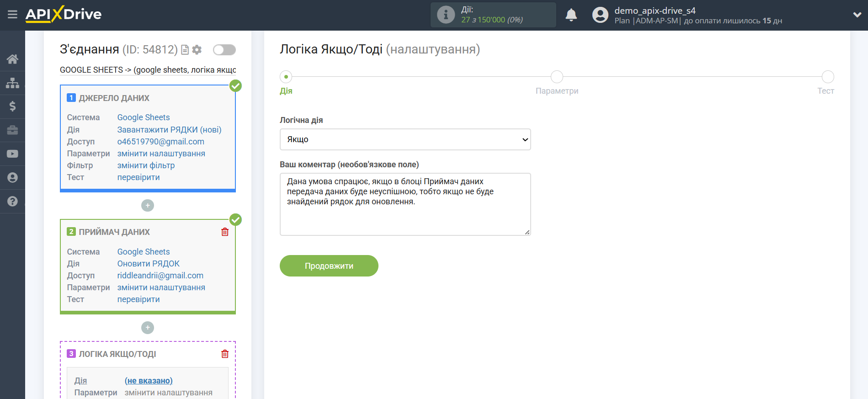Open connection settings gear icon
868x399 pixels.
[x=197, y=50]
